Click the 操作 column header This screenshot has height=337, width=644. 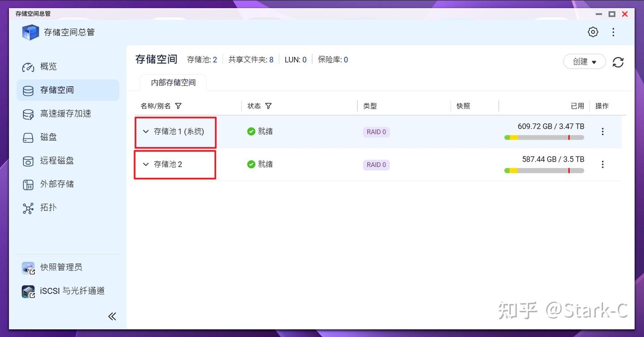pos(602,106)
